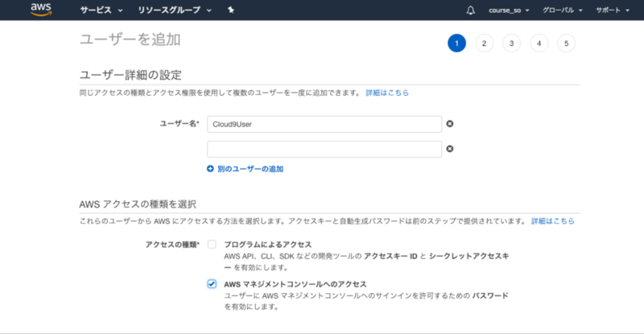Click the ユーザー名 field label
The height and width of the screenshot is (334, 644).
coord(180,123)
